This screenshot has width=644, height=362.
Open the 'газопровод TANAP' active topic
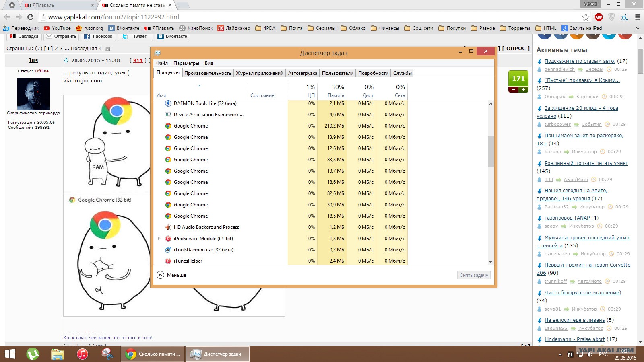pos(567,218)
